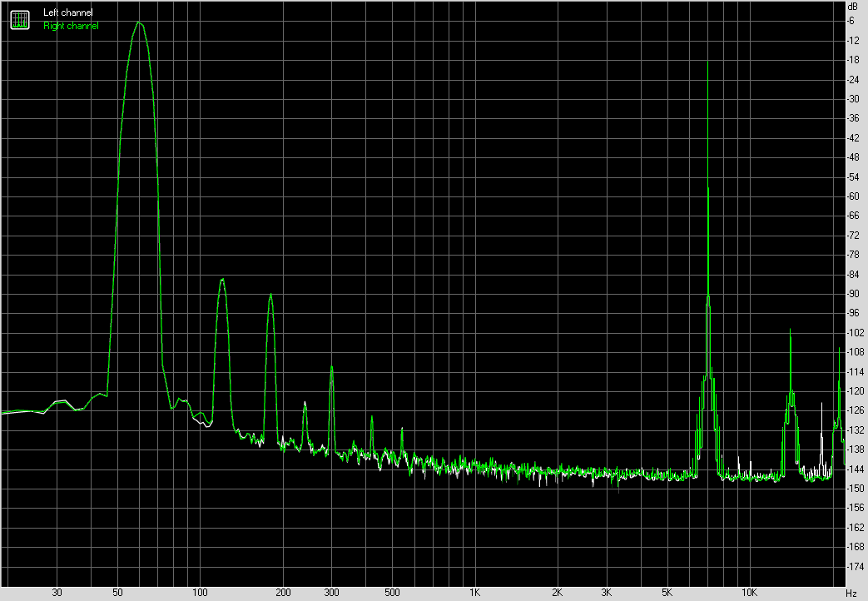The width and height of the screenshot is (868, 601).
Task: Select the "Left channel" legend label
Action: [68, 12]
